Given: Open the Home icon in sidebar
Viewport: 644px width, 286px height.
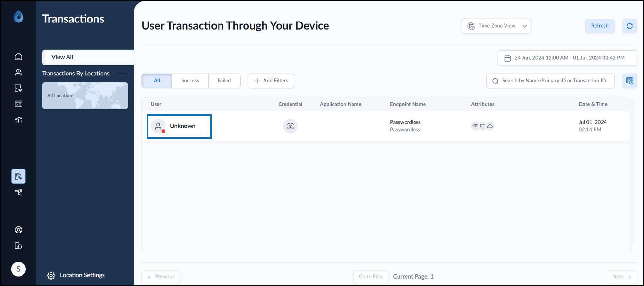Looking at the screenshot, I should tap(18, 56).
